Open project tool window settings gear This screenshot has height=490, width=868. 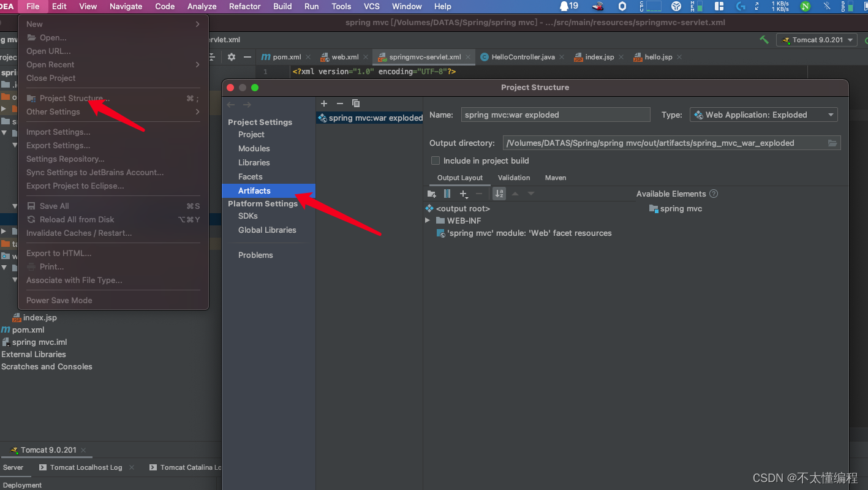coord(231,57)
